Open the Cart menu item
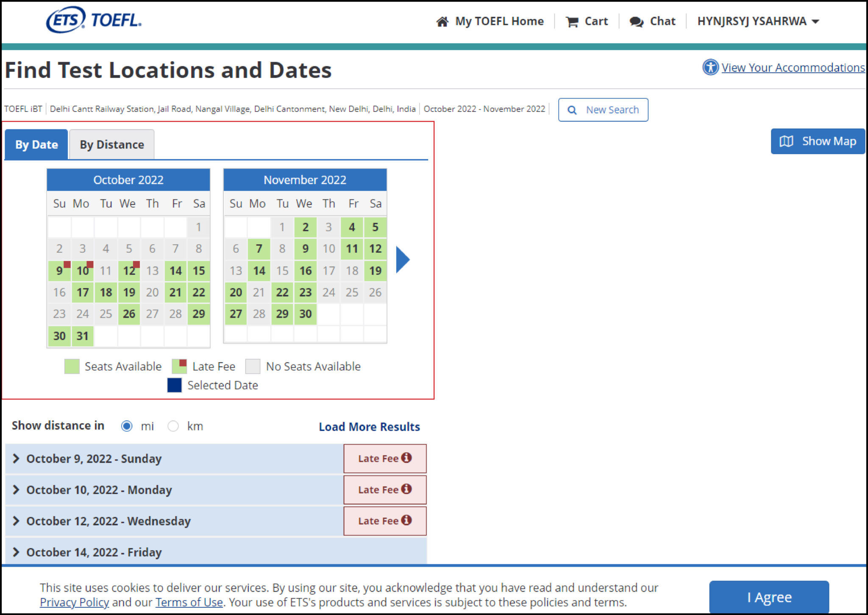Screen dimensions: 868x615 [x=587, y=21]
